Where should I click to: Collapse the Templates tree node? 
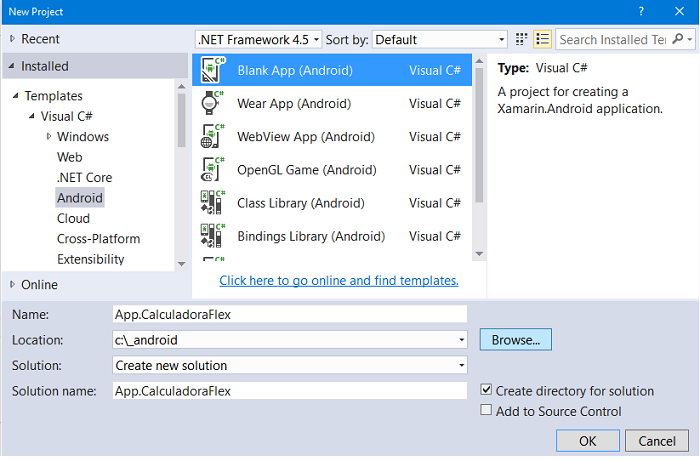(x=16, y=96)
